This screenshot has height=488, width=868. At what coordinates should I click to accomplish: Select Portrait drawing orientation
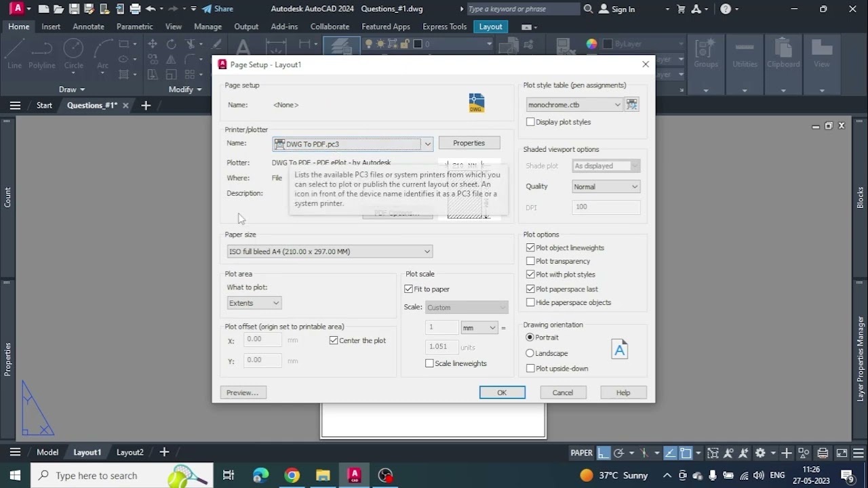coord(530,337)
